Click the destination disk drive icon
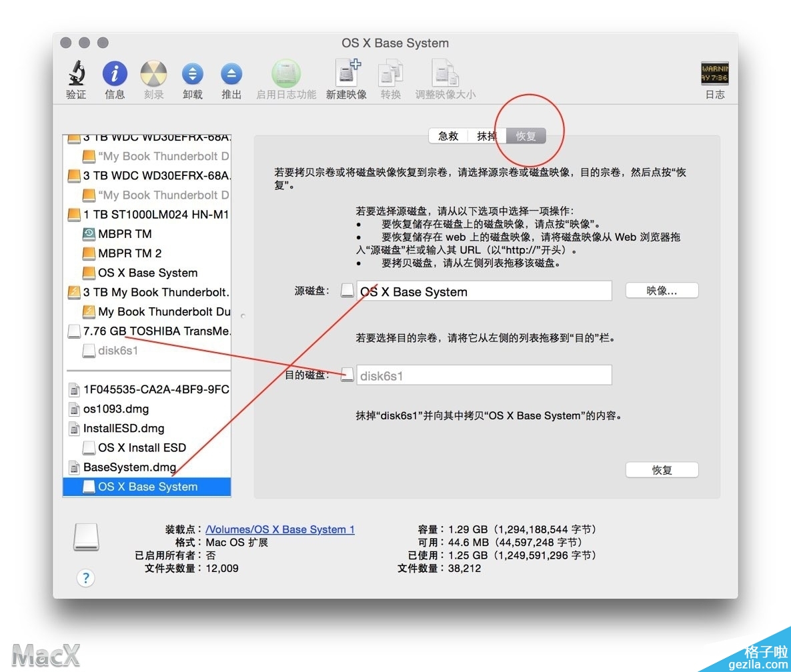The height and width of the screenshot is (672, 791). pyautogui.click(x=347, y=375)
